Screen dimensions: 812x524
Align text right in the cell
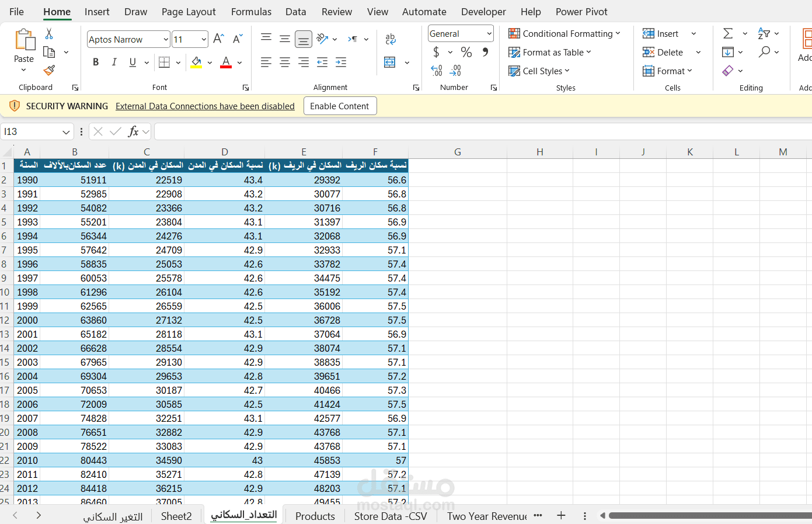pyautogui.click(x=304, y=62)
